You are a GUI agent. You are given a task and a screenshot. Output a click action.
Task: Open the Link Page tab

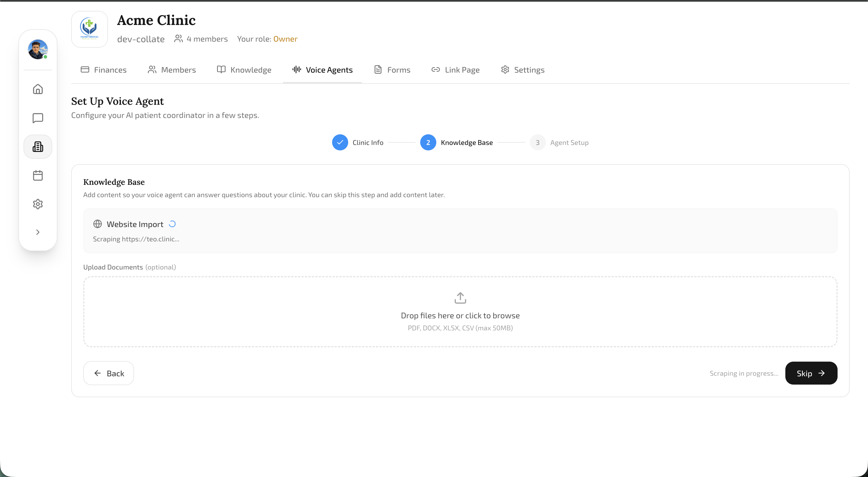pos(455,69)
